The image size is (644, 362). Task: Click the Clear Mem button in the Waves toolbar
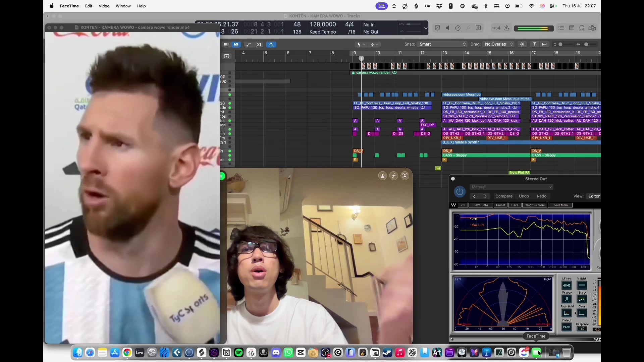point(560,205)
